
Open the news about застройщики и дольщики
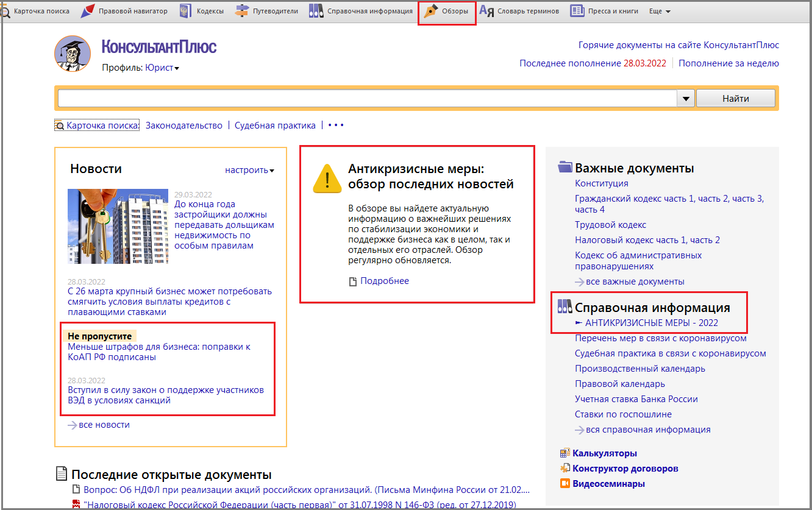pos(224,225)
